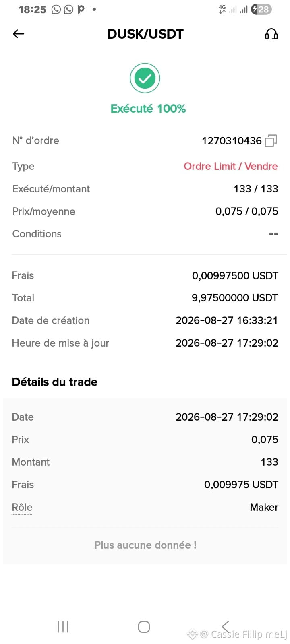Tap the Android back navigation button

[x=225, y=626]
